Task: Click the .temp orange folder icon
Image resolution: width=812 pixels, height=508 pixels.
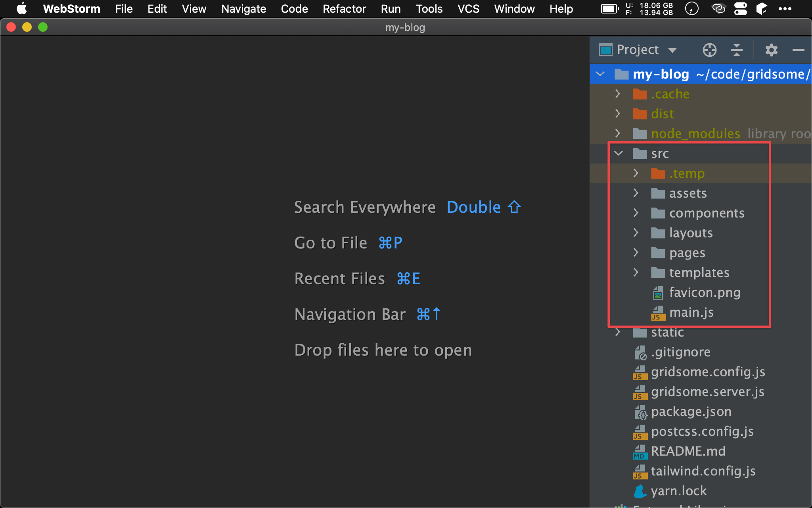Action: click(x=658, y=173)
